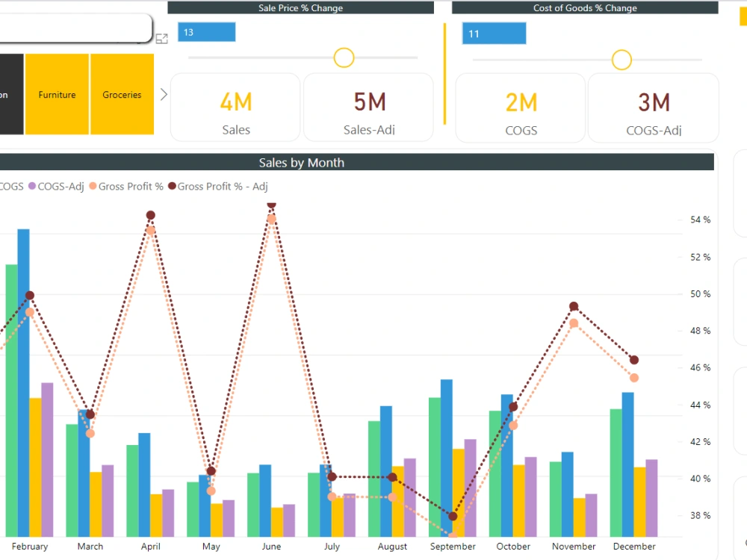
Task: Click the 3M COGS-Adj KPI card
Action: [653, 107]
